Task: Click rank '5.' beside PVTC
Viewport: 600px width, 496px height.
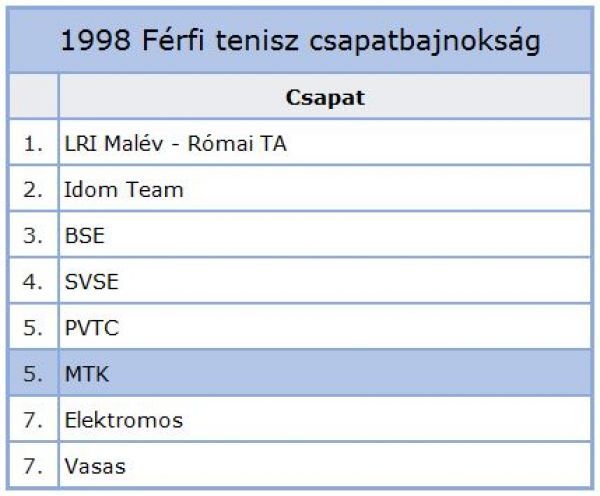Action: [33, 328]
